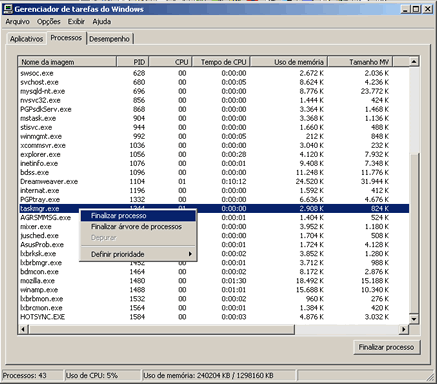This screenshot has width=437, height=384.
Task: Select the xcommsvr.exe process
Action: click(x=214, y=145)
